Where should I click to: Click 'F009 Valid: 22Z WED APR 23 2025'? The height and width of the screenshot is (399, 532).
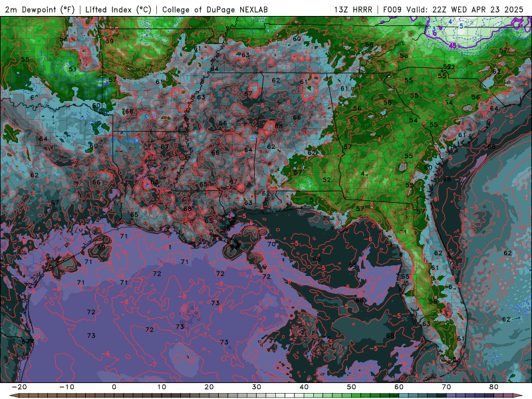454,10
